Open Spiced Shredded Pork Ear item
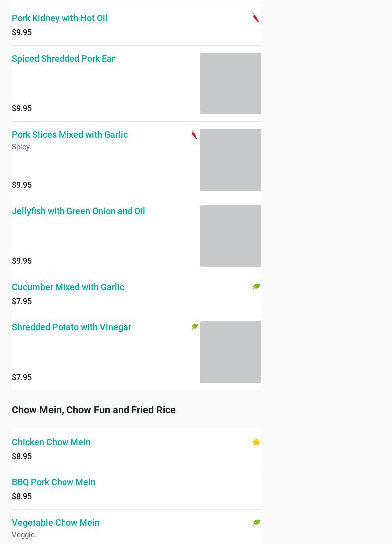This screenshot has width=392, height=544. (63, 59)
